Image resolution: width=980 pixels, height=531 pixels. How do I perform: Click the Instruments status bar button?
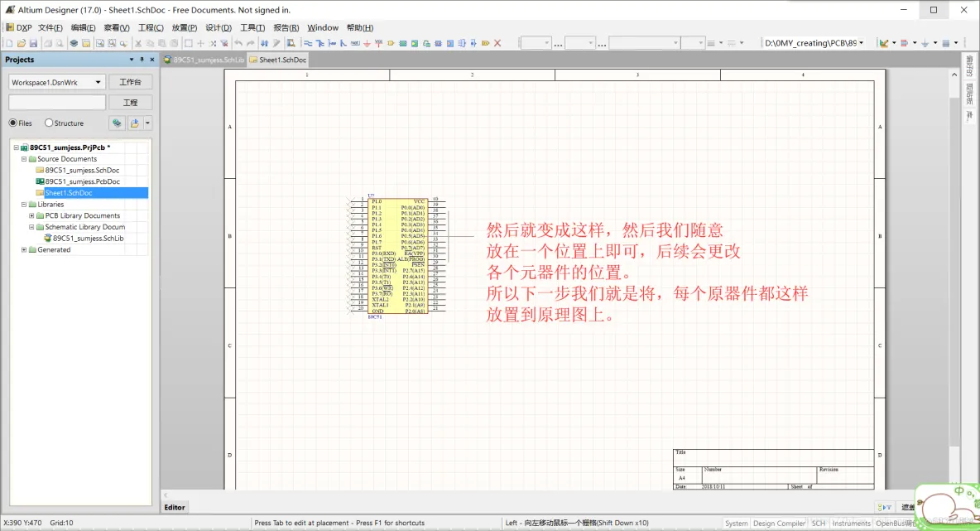[851, 524]
